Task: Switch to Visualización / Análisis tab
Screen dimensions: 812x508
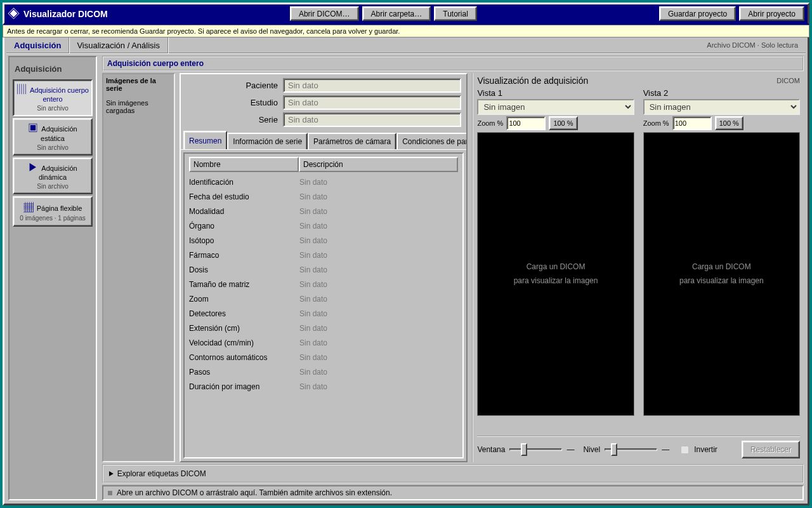Action: [119, 45]
